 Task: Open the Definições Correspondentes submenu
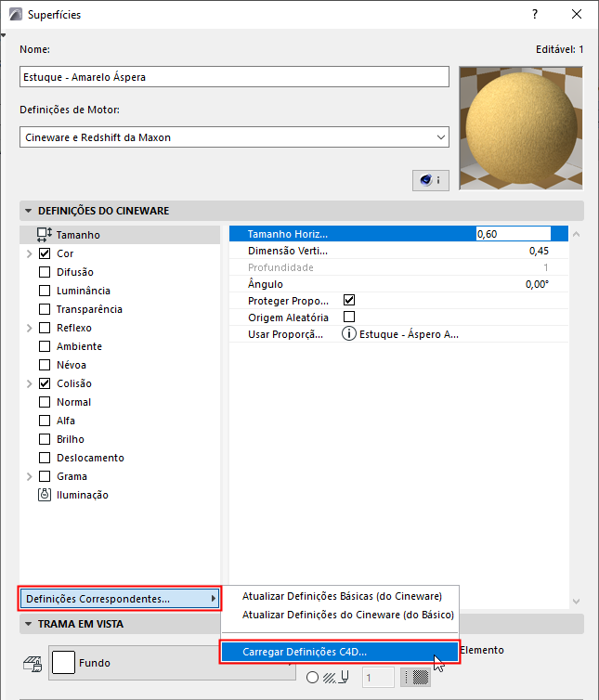pyautogui.click(x=120, y=599)
